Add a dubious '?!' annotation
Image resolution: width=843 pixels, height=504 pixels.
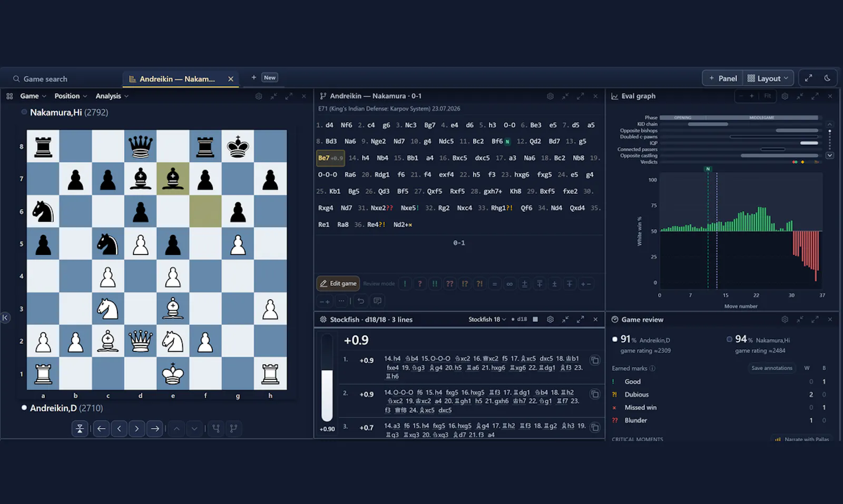[x=479, y=283]
